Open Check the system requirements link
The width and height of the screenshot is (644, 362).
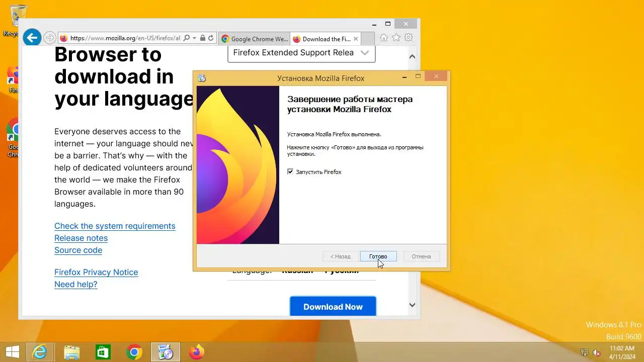[x=115, y=226]
